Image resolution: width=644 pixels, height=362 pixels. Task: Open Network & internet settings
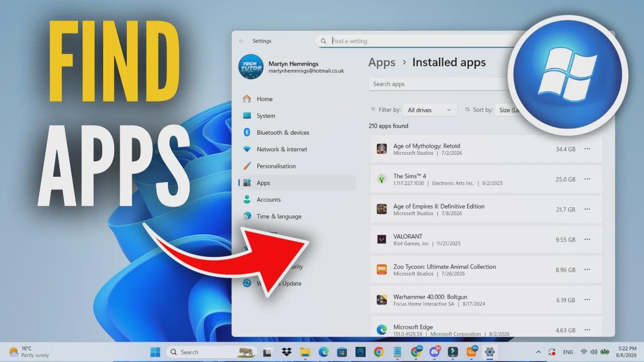click(x=297, y=149)
